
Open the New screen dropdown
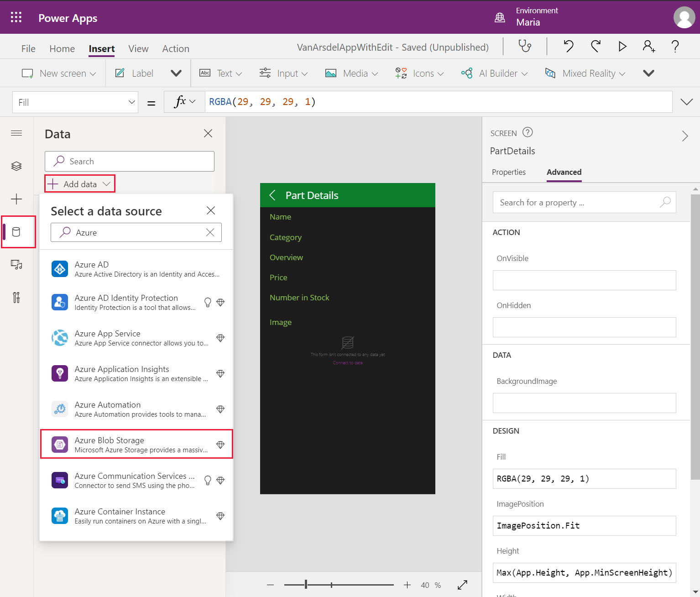pyautogui.click(x=59, y=73)
